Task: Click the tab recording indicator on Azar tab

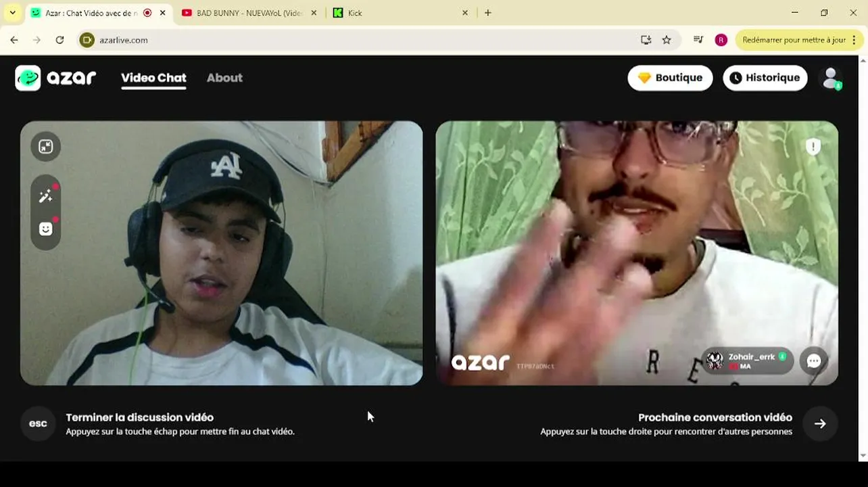Action: (147, 13)
